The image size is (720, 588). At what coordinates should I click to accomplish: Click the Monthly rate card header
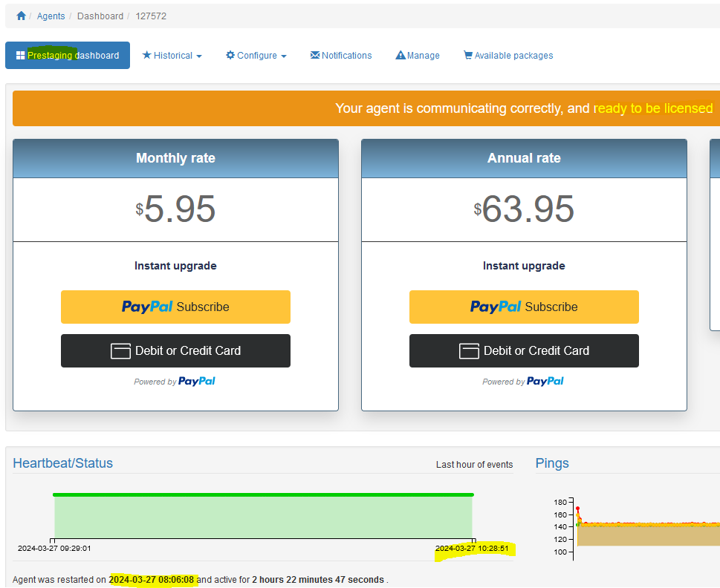point(176,158)
